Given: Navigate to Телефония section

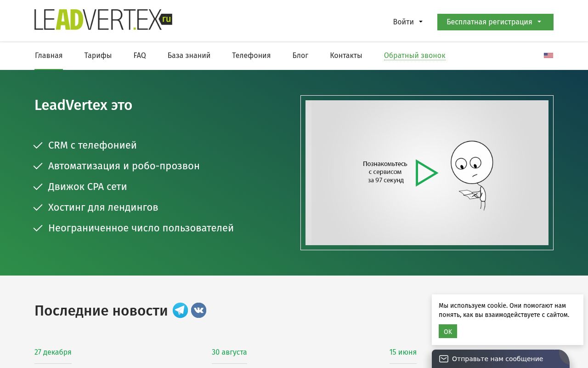Looking at the screenshot, I should (x=251, y=56).
